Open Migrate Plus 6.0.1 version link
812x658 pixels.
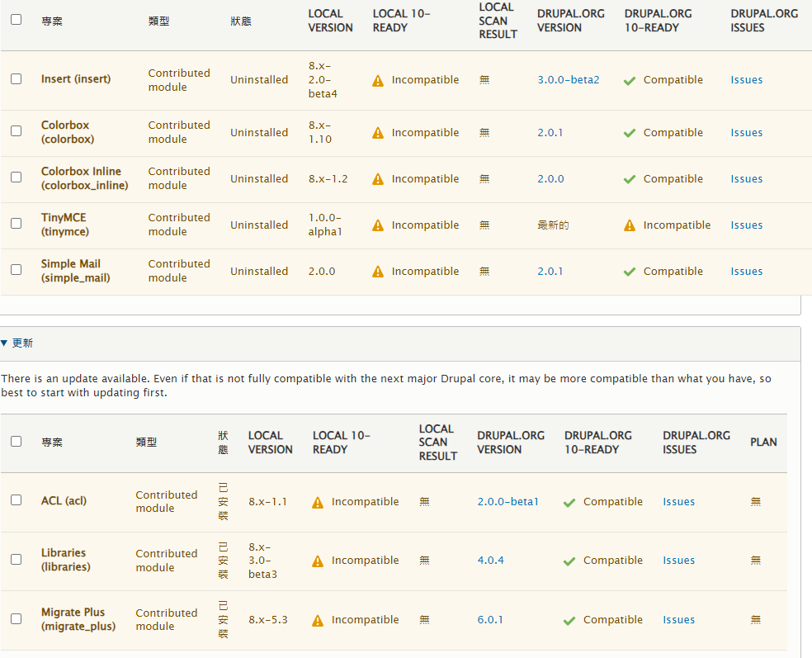click(x=490, y=620)
